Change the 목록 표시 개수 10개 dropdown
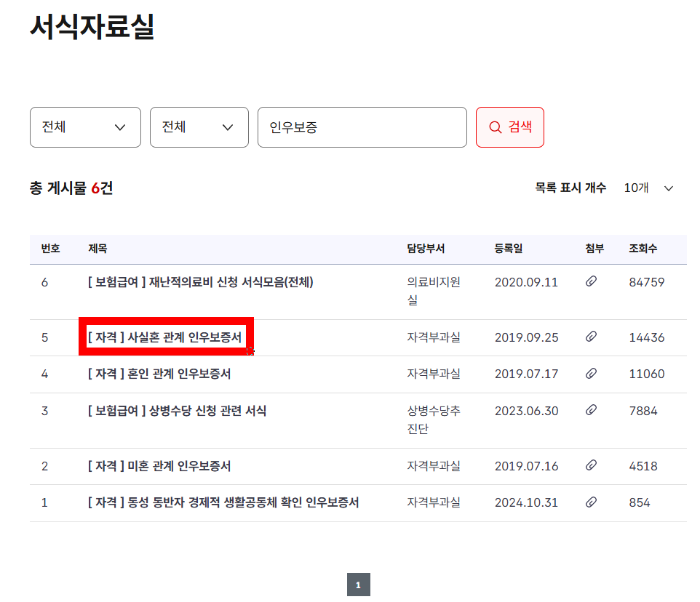This screenshot has width=700, height=602. tap(648, 188)
